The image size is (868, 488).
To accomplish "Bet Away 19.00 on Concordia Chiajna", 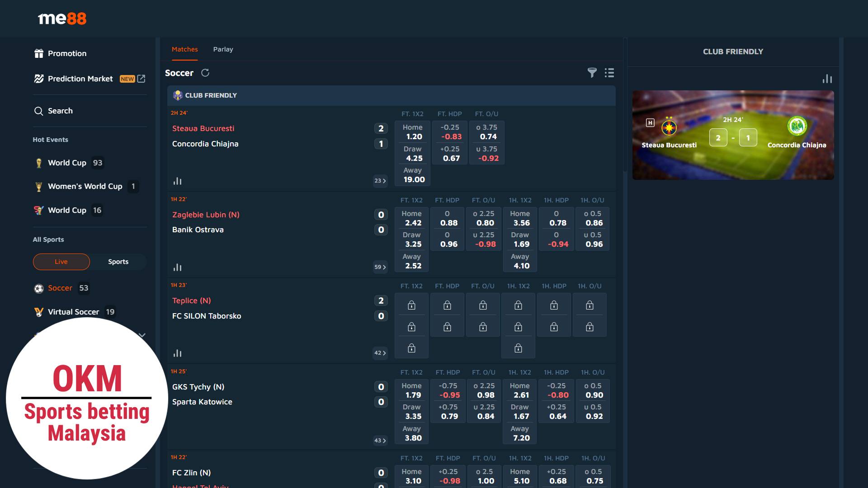I will pos(412,175).
